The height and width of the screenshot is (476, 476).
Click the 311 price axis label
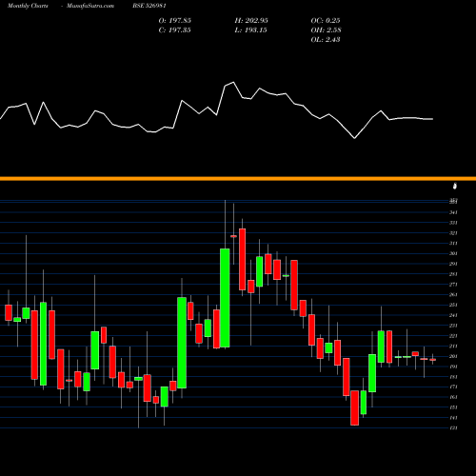point(453,244)
